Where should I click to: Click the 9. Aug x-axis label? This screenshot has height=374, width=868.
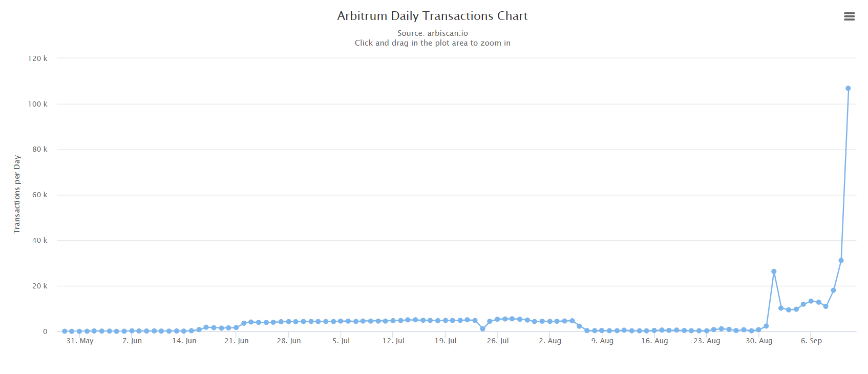tap(602, 341)
